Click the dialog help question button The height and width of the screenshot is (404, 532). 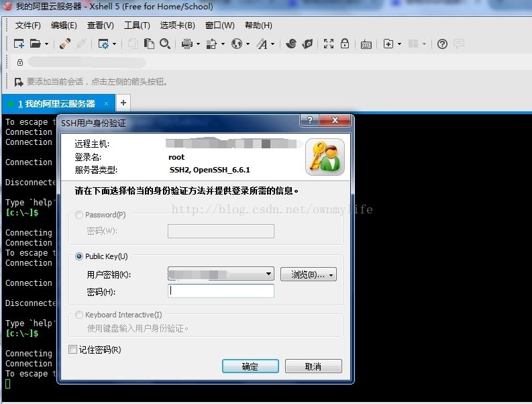point(309,120)
